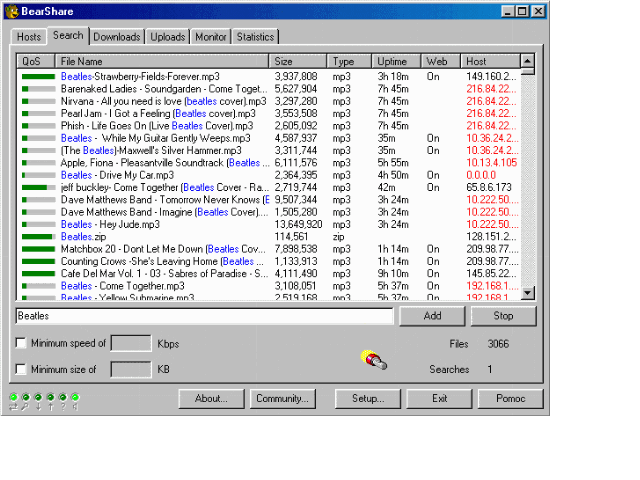This screenshot has width=640, height=480.
Task: Sort results by File Name column header
Action: pyautogui.click(x=162, y=61)
